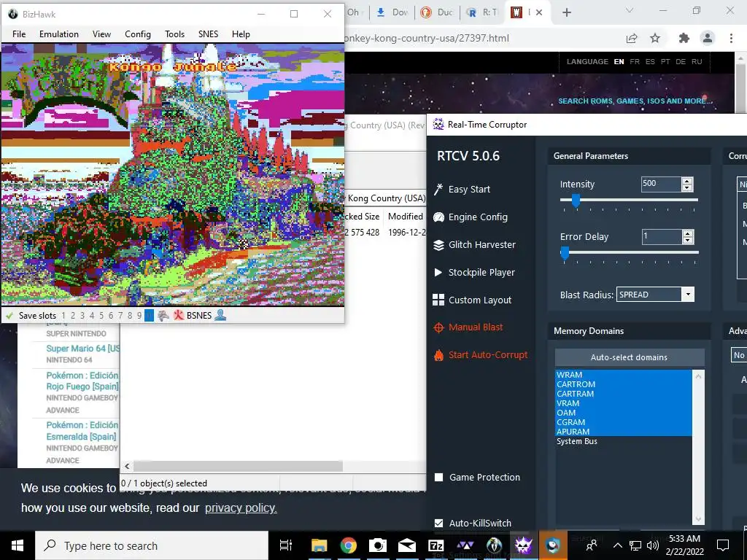Open the Emulation menu in BizHawk

(59, 34)
